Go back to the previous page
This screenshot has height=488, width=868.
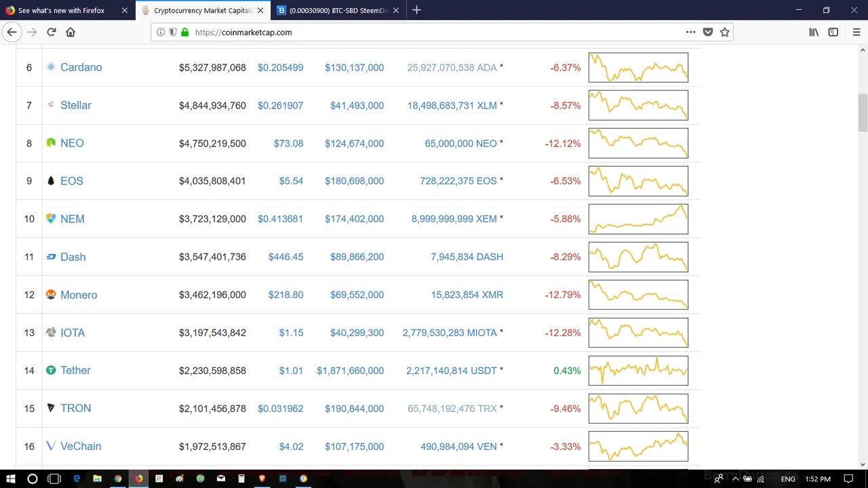pos(12,32)
